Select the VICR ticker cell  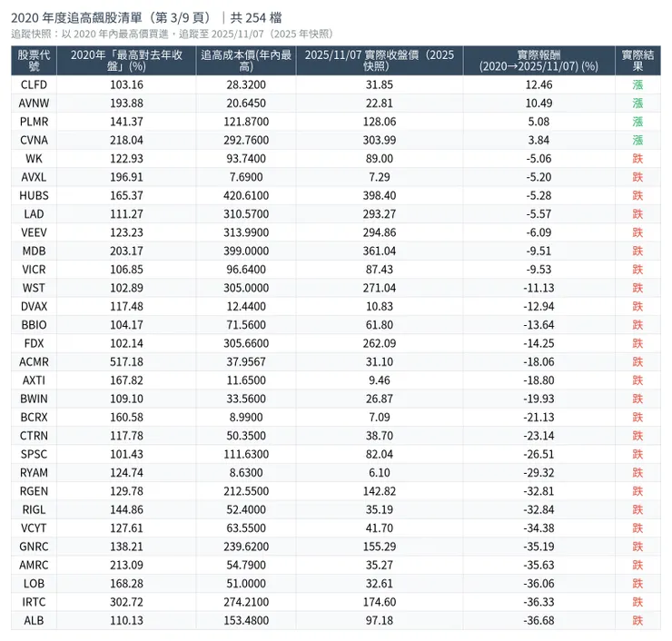tap(34, 270)
